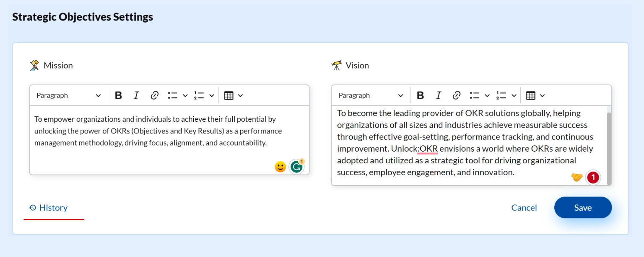
Task: Open the smiley emoji in Mission editor
Action: [x=280, y=167]
